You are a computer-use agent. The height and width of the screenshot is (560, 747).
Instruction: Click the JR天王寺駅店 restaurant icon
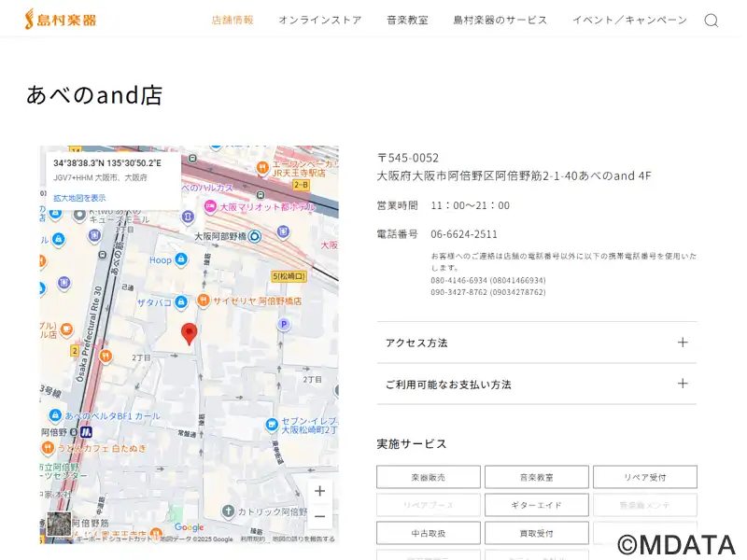pos(262,168)
